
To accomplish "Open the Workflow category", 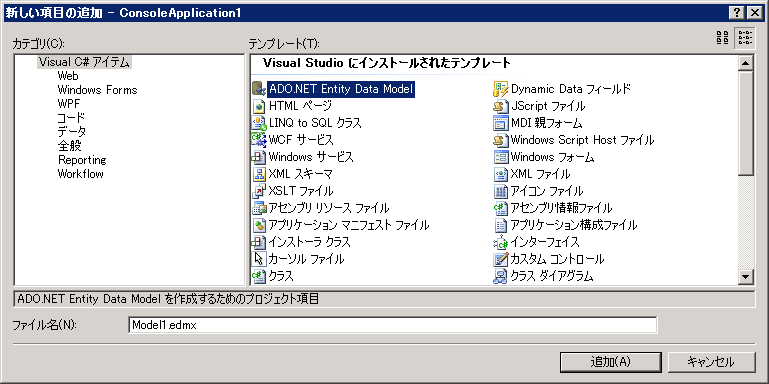I will pos(80,174).
